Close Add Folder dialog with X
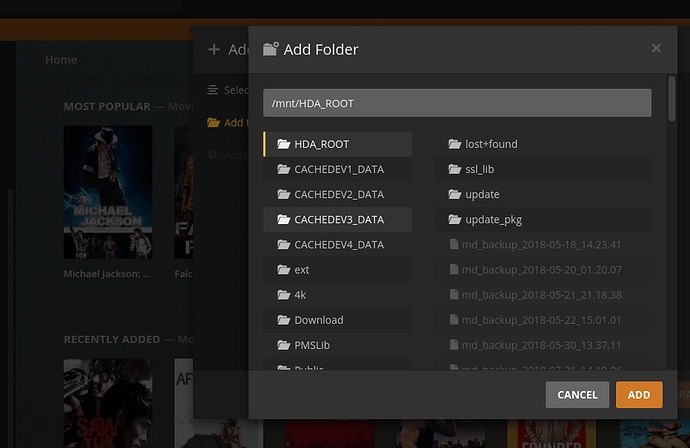The width and height of the screenshot is (690, 448). coord(656,48)
